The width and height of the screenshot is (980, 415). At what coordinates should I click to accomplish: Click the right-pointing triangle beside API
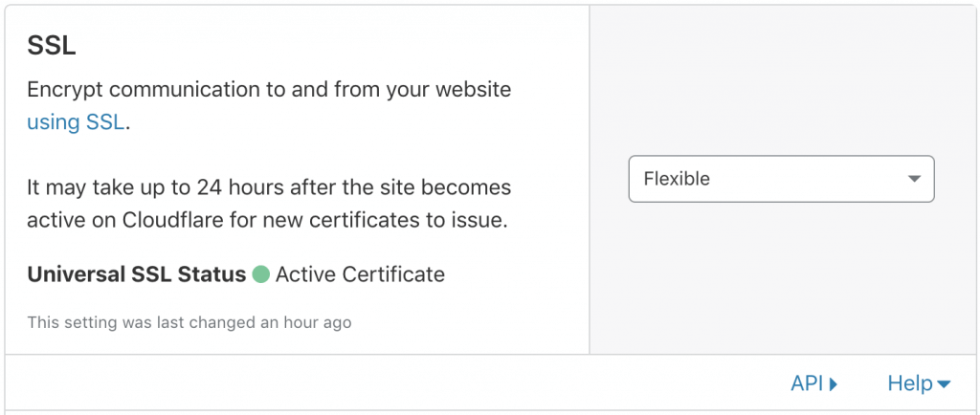[x=833, y=383]
